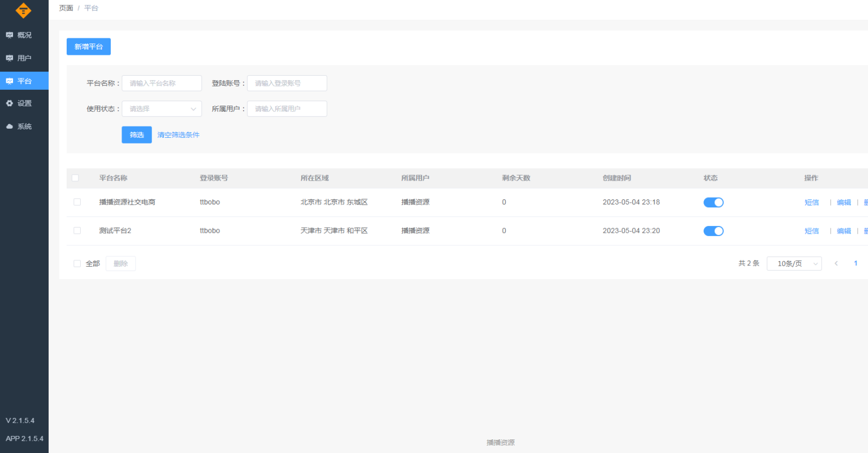
Task: Toggle status switch for 播播资源社交电商
Action: [713, 202]
